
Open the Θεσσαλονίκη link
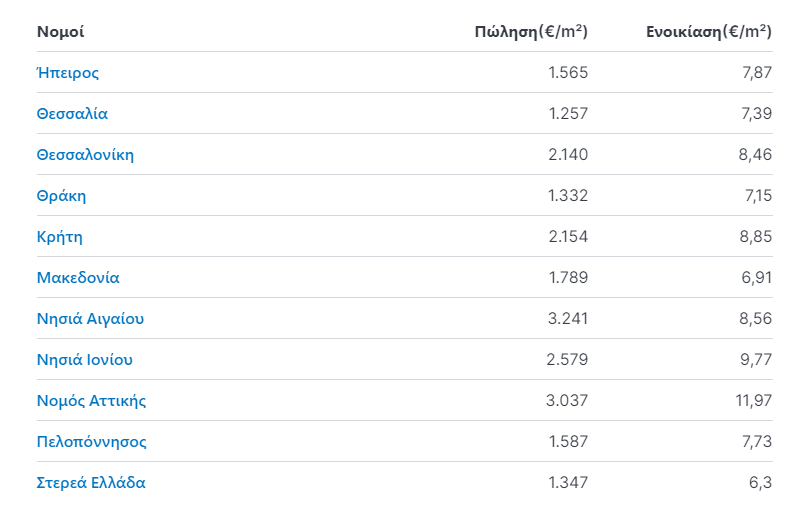click(x=85, y=155)
